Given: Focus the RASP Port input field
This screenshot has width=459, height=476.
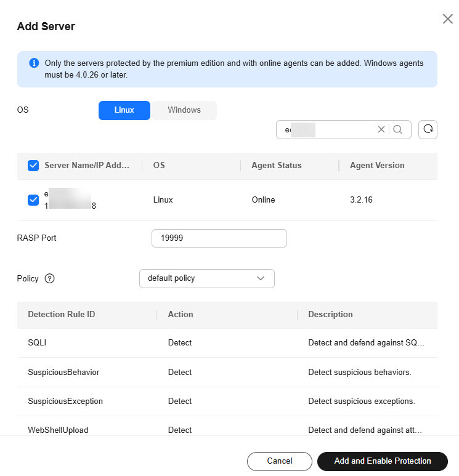Looking at the screenshot, I should [x=219, y=238].
